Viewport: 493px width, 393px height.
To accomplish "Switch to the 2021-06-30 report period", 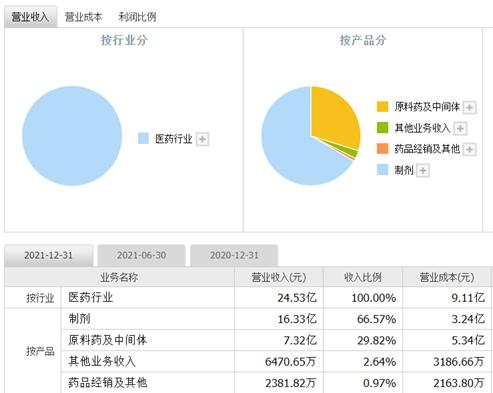I will coord(141,255).
